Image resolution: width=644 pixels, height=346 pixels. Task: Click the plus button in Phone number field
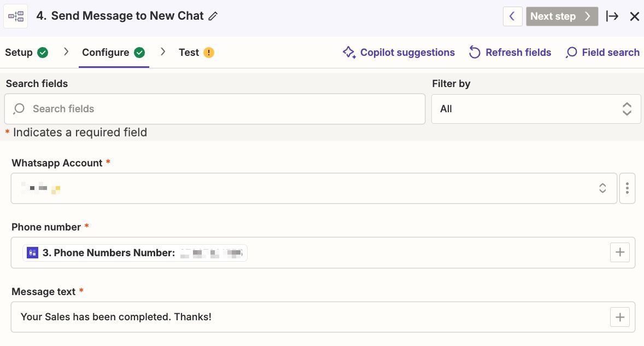click(x=620, y=252)
